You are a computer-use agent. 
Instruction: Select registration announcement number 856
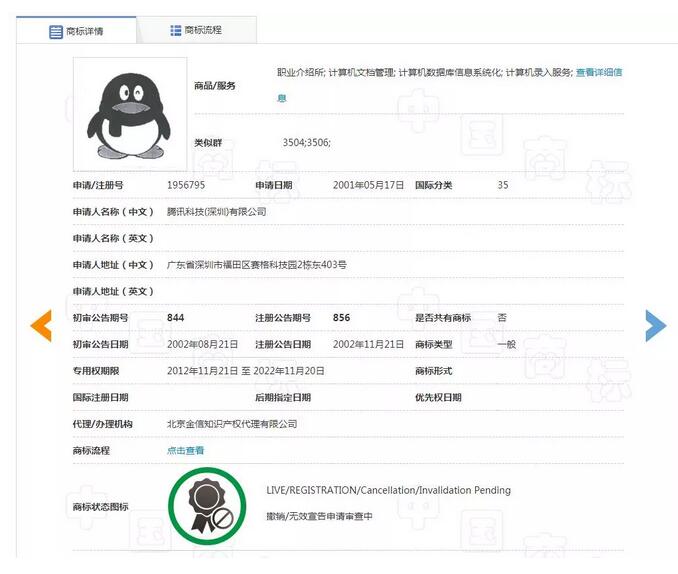tap(342, 317)
